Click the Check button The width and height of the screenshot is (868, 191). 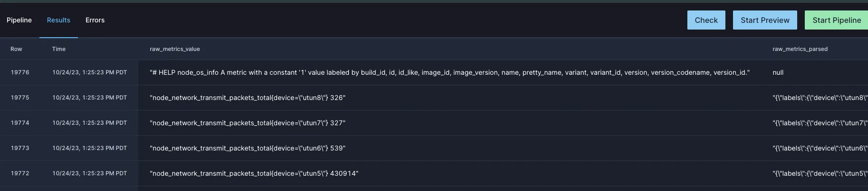[x=706, y=20]
